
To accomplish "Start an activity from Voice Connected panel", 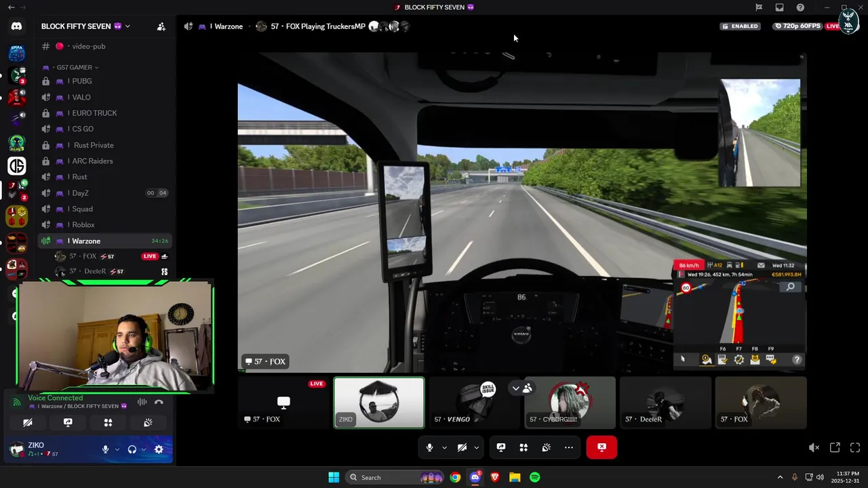I will 108,422.
